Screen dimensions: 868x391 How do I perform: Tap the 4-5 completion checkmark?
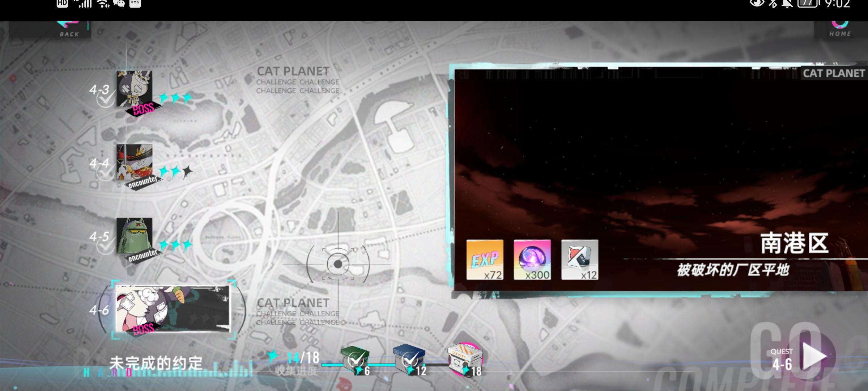coord(105,246)
